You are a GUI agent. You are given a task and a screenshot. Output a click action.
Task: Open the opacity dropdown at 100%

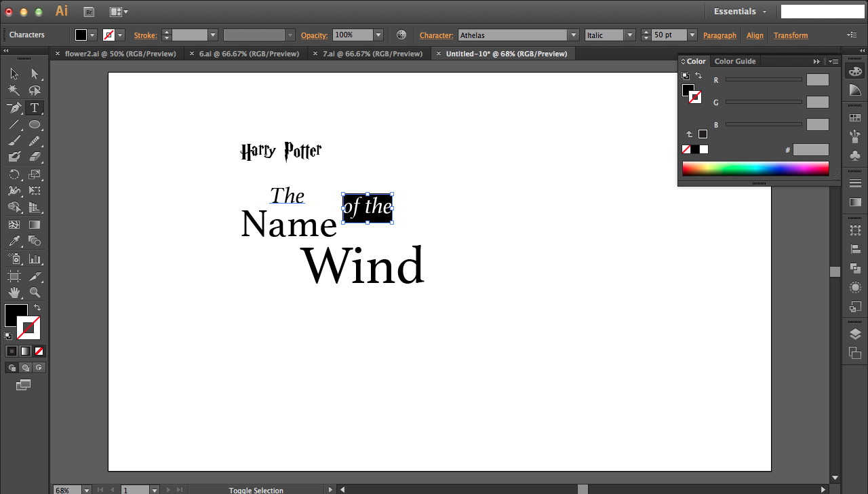click(378, 35)
